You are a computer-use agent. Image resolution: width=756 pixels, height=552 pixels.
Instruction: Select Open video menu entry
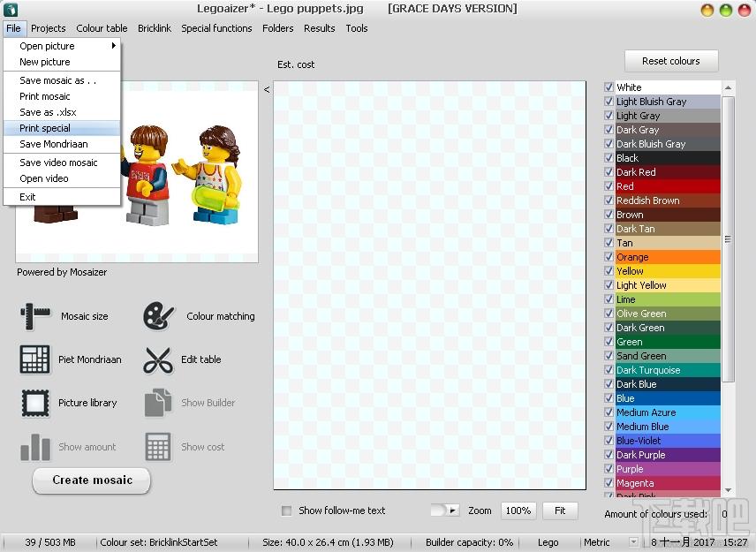pyautogui.click(x=62, y=178)
